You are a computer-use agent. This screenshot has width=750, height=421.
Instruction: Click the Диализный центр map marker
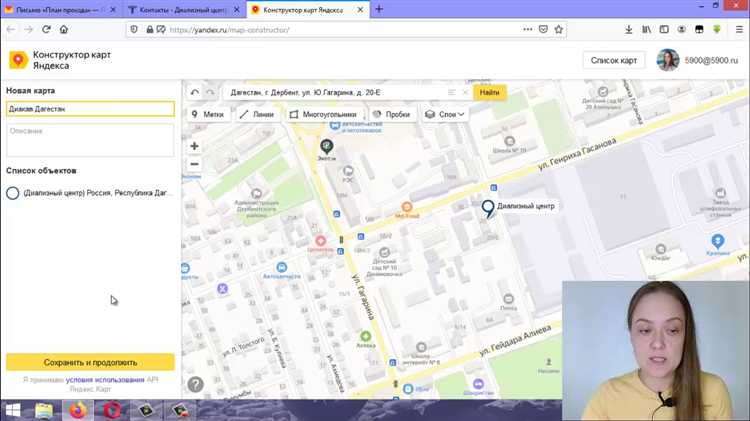click(488, 207)
